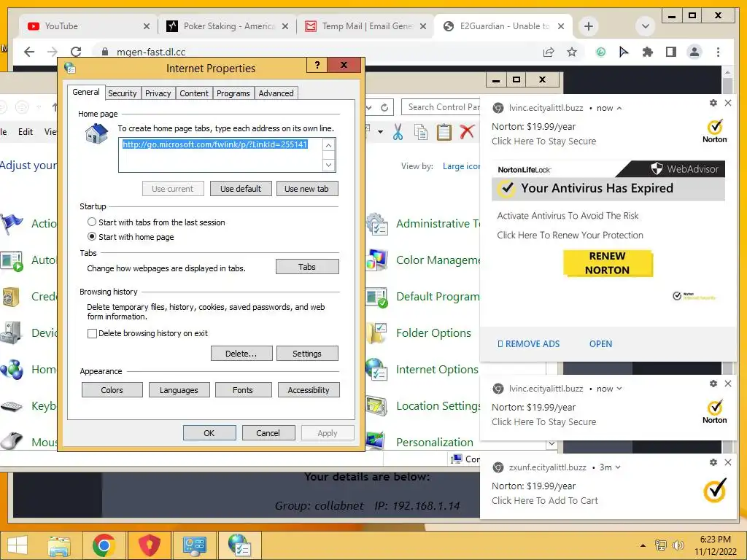Click OK in Internet Properties
Image resolution: width=747 pixels, height=560 pixels.
(x=209, y=433)
